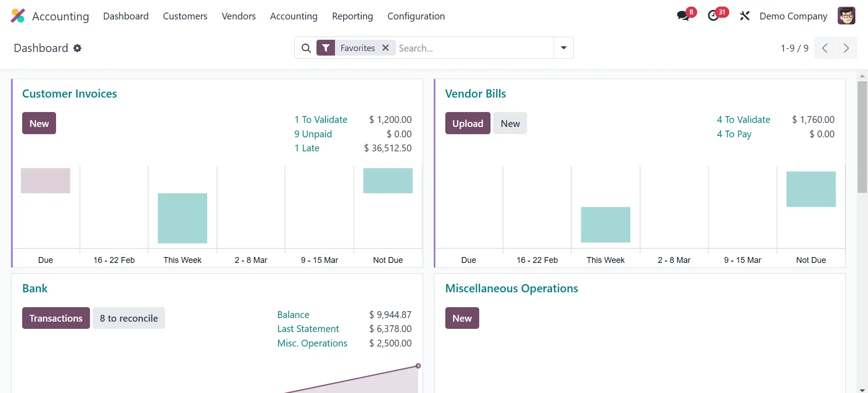
Task: Click Vendor Bills This Week bar
Action: pos(606,225)
